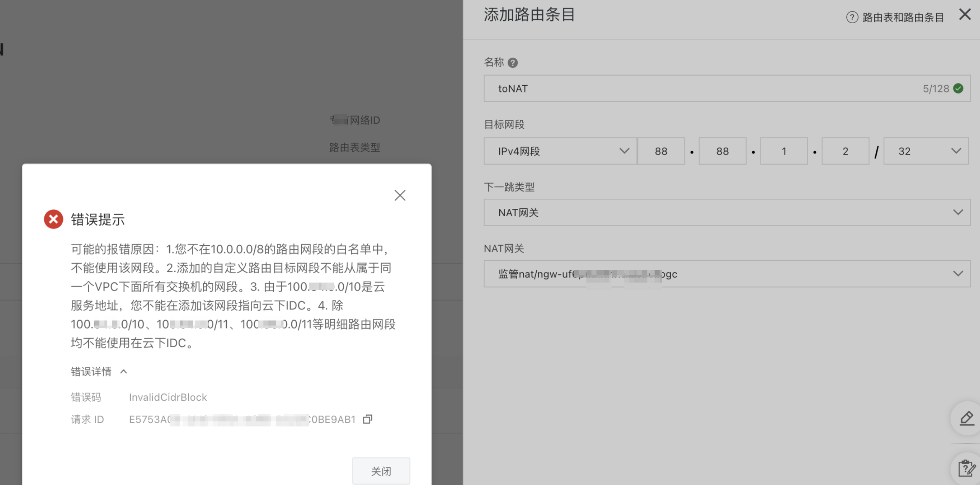
Task: Open the 路由表和路由条目 help link
Action: tap(903, 17)
